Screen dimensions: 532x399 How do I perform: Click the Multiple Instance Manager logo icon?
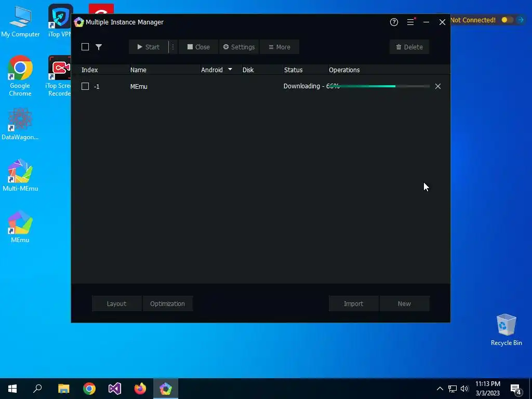point(79,22)
